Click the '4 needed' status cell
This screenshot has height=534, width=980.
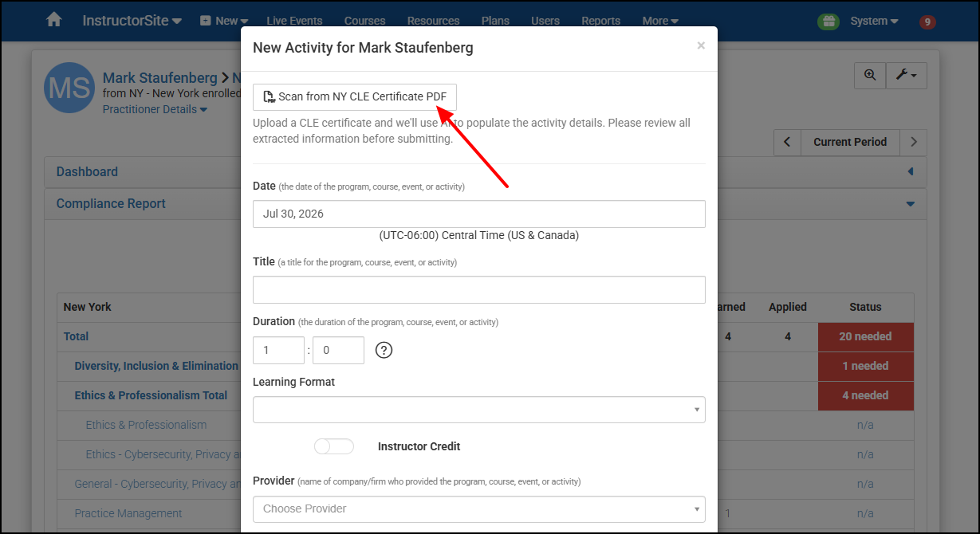pyautogui.click(x=866, y=395)
